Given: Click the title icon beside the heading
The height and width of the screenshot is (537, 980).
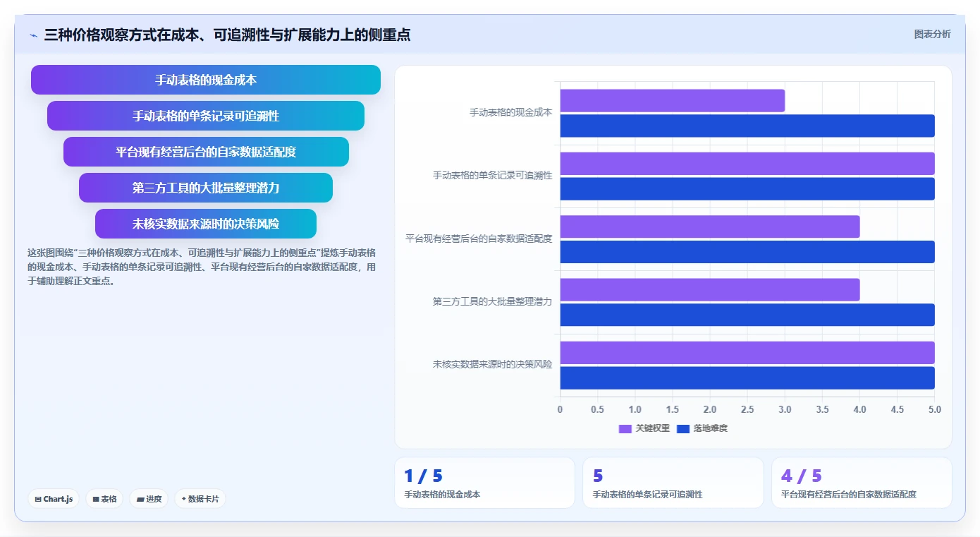Looking at the screenshot, I should point(33,35).
